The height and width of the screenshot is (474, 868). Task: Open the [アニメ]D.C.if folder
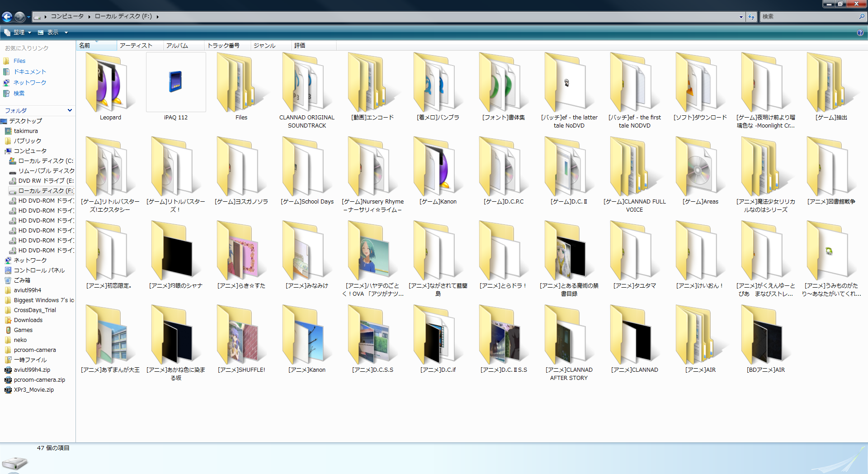[438, 335]
